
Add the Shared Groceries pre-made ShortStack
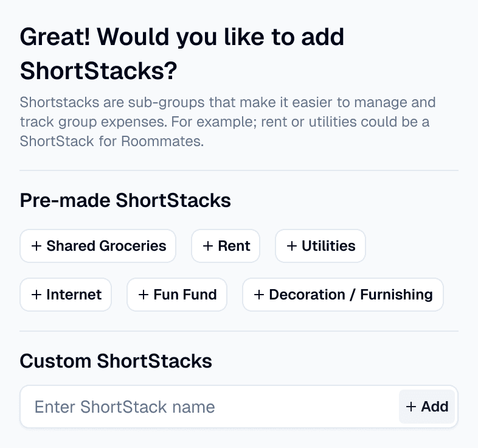99,246
